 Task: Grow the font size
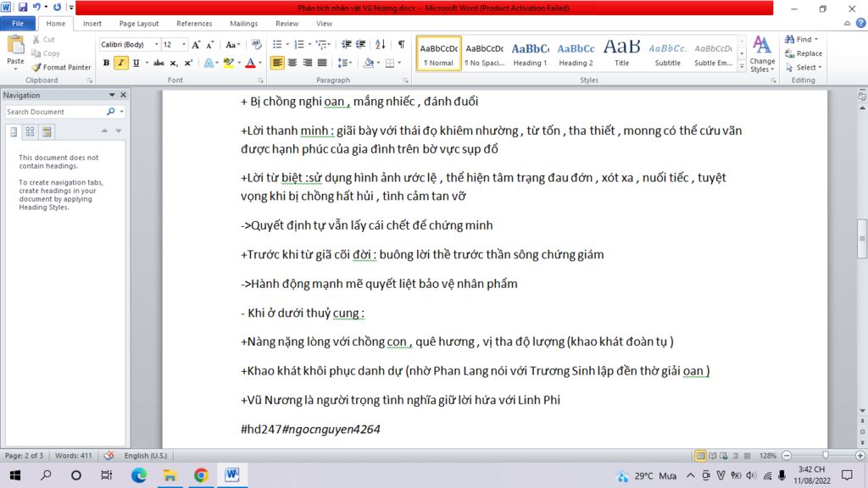[x=196, y=44]
